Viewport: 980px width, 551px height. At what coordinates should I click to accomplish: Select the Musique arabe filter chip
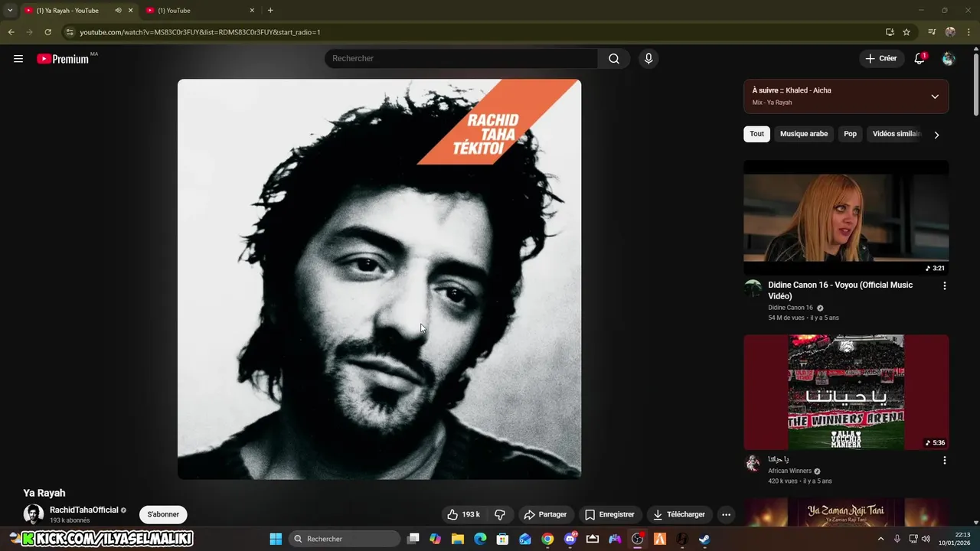click(804, 134)
